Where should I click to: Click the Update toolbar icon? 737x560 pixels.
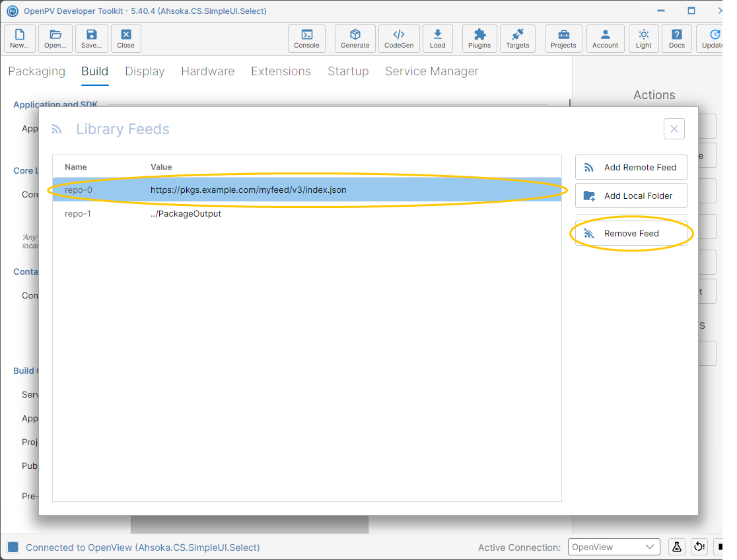coord(711,38)
